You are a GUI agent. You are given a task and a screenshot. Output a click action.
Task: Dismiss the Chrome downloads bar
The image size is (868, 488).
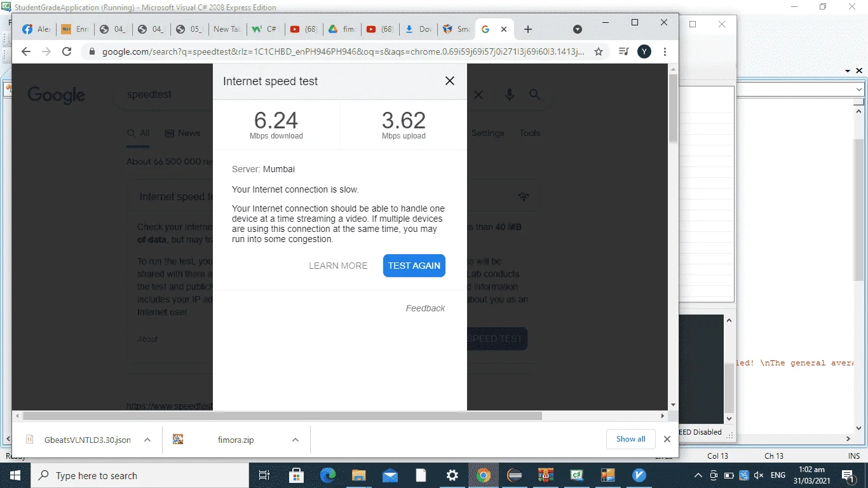[667, 439]
